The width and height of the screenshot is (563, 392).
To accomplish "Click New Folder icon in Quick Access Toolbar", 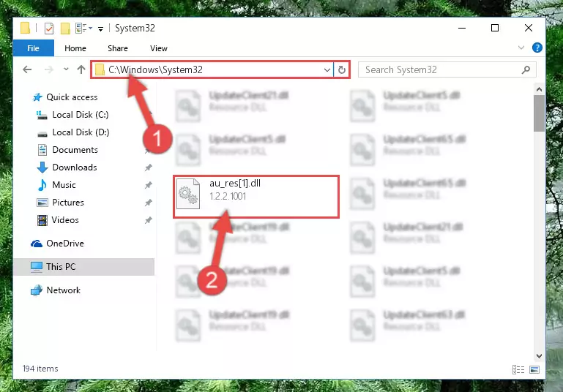I will click(x=65, y=28).
